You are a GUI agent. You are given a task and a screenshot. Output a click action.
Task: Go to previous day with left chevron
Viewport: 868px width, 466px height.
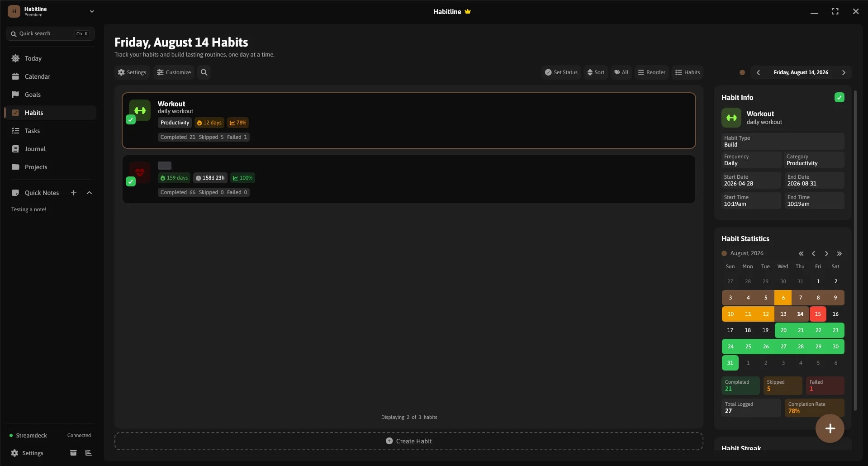coord(759,72)
